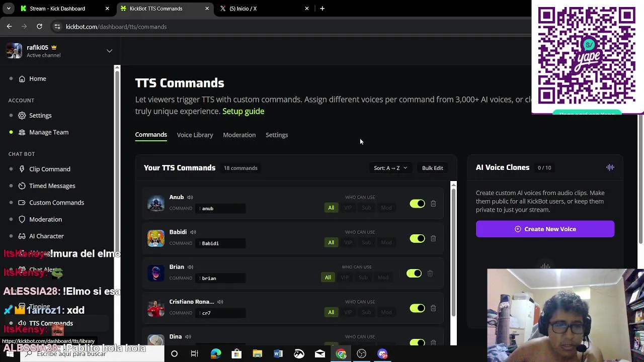Click the AI Voice Clones waveform icon
644x362 pixels.
click(x=610, y=167)
